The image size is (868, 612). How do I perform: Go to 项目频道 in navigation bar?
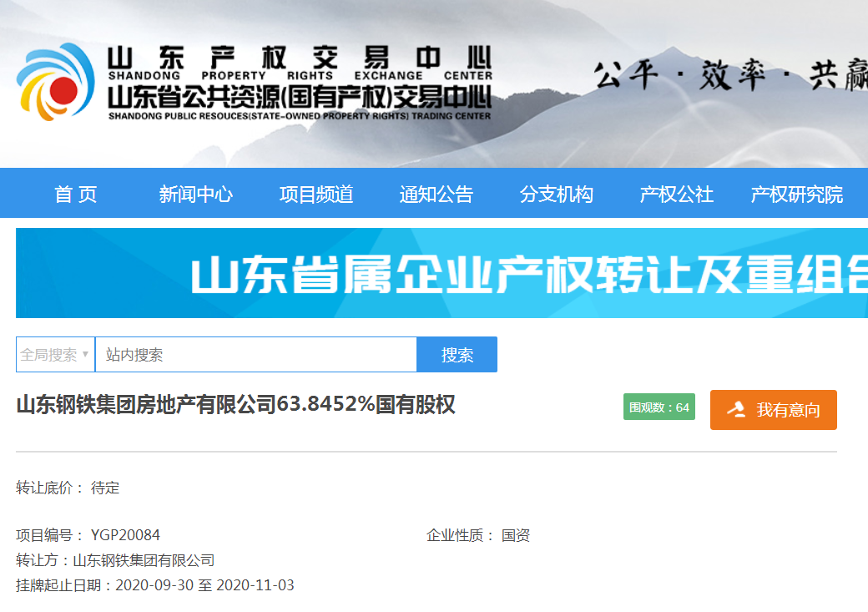[316, 195]
